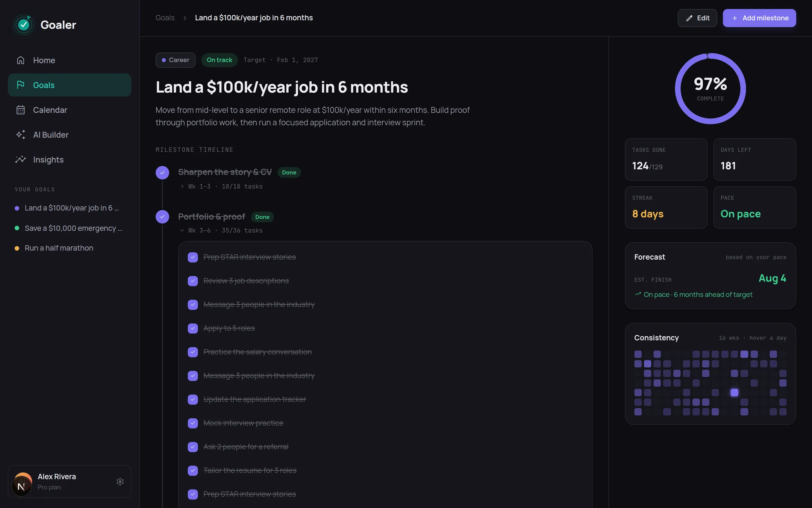The image size is (812, 508).
Task: Click the On track status badge
Action: [220, 60]
